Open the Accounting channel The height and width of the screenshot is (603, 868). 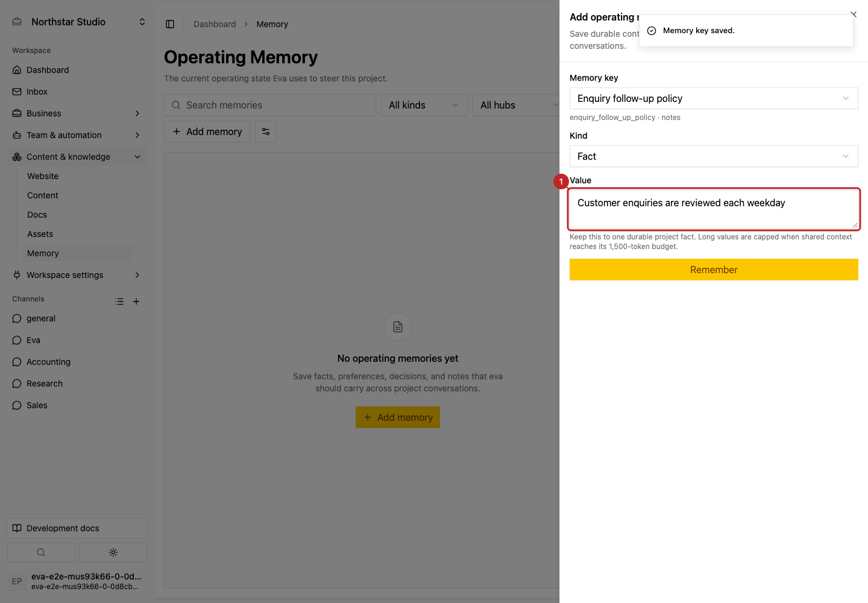pos(77,362)
